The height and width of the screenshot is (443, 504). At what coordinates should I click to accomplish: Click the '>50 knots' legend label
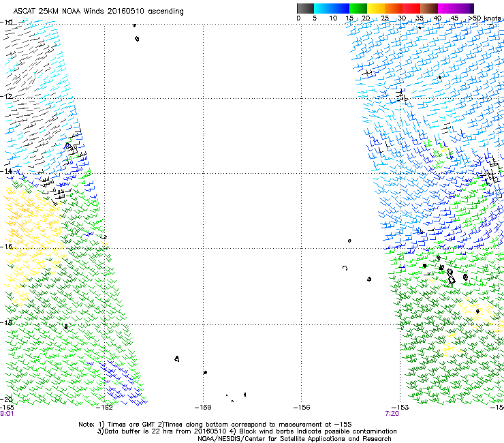click(484, 18)
